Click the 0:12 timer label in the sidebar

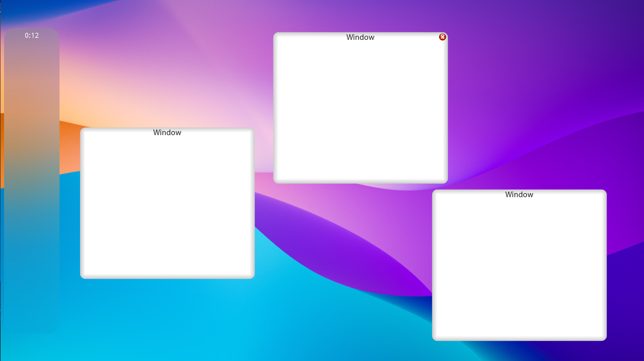coord(31,35)
